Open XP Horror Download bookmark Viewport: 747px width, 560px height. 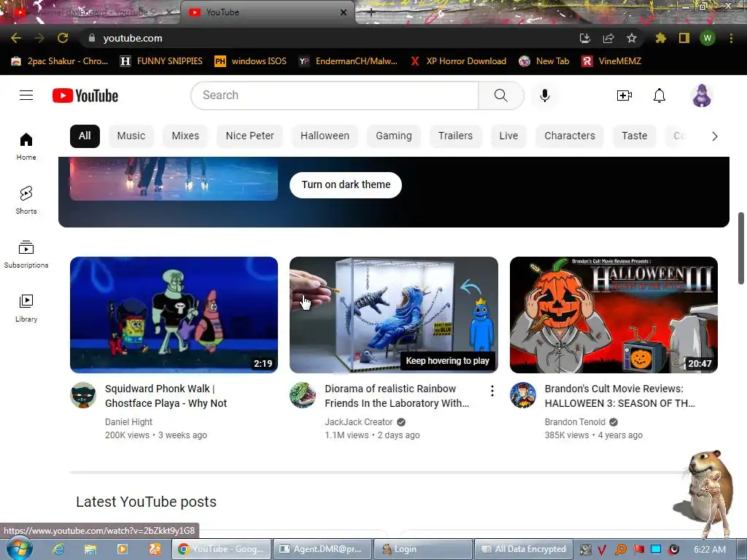pyautogui.click(x=458, y=61)
